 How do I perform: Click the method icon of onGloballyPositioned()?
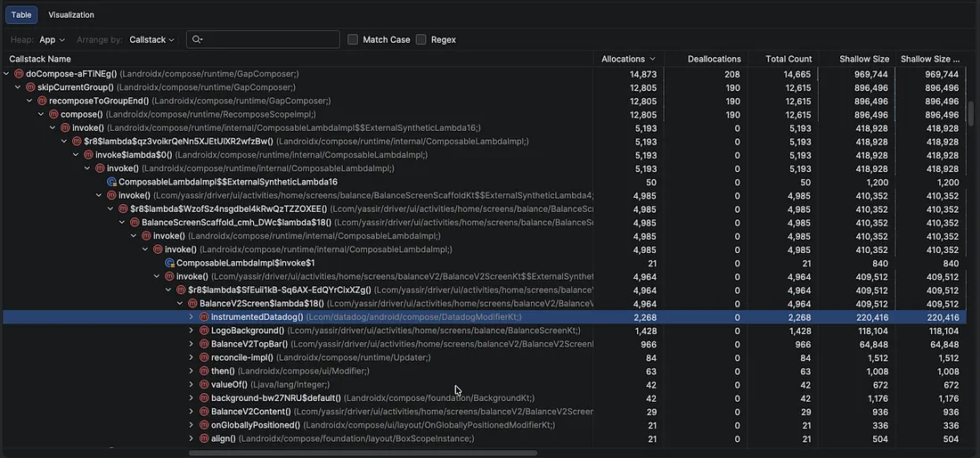(x=204, y=425)
